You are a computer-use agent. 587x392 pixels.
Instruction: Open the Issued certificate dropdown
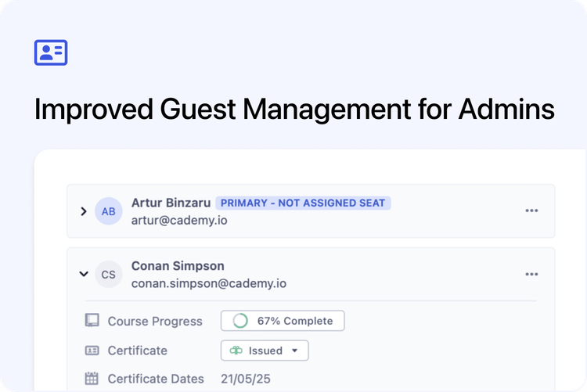pyautogui.click(x=265, y=351)
